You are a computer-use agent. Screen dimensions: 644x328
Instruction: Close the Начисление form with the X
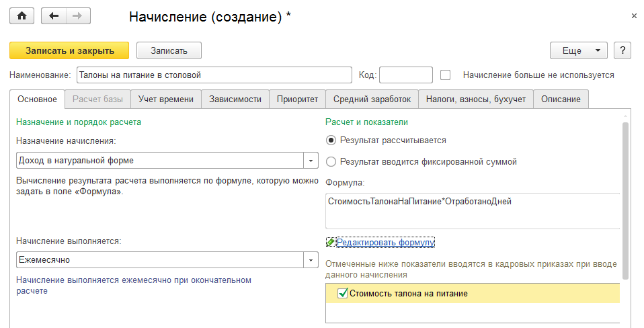[x=635, y=15]
